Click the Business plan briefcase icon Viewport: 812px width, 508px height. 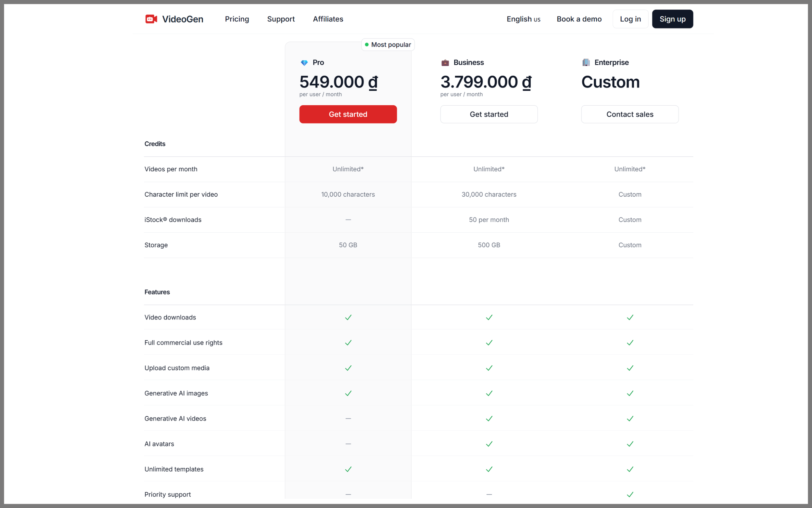click(x=445, y=63)
